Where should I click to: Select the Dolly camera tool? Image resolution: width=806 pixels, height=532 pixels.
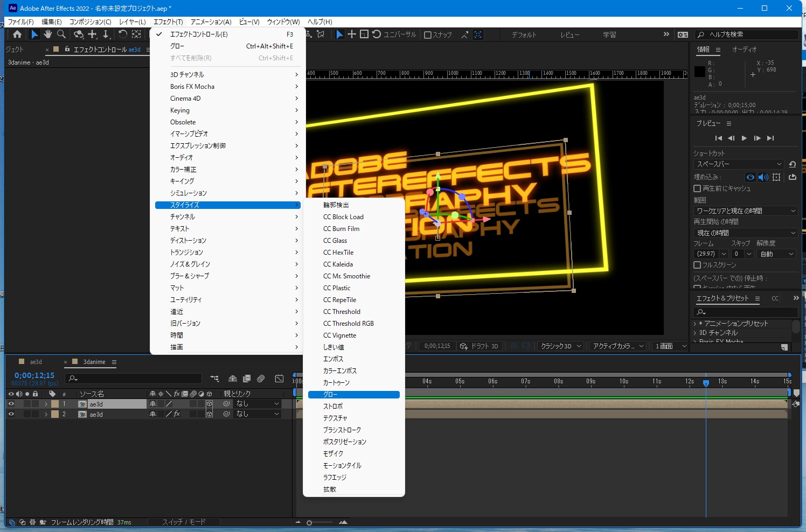[x=106, y=34]
